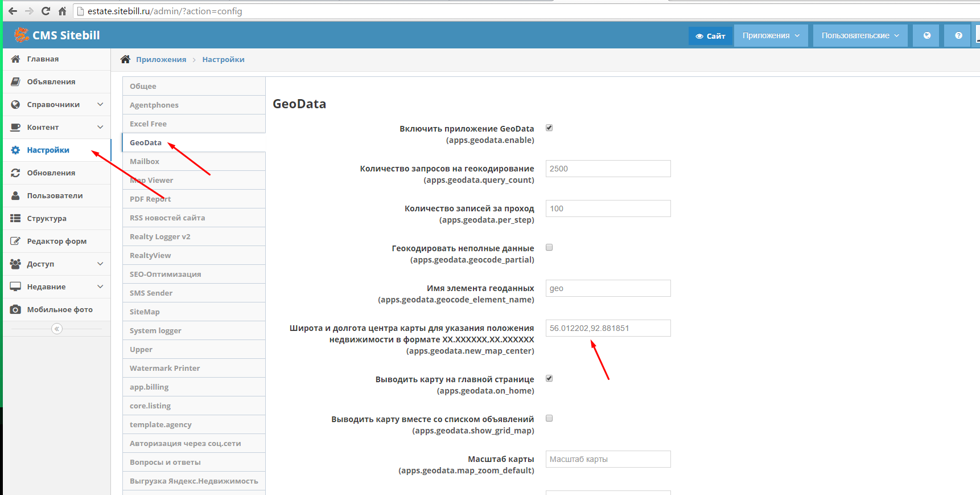The image size is (980, 495).
Task: Open the Agentphones settings tab
Action: 194,105
